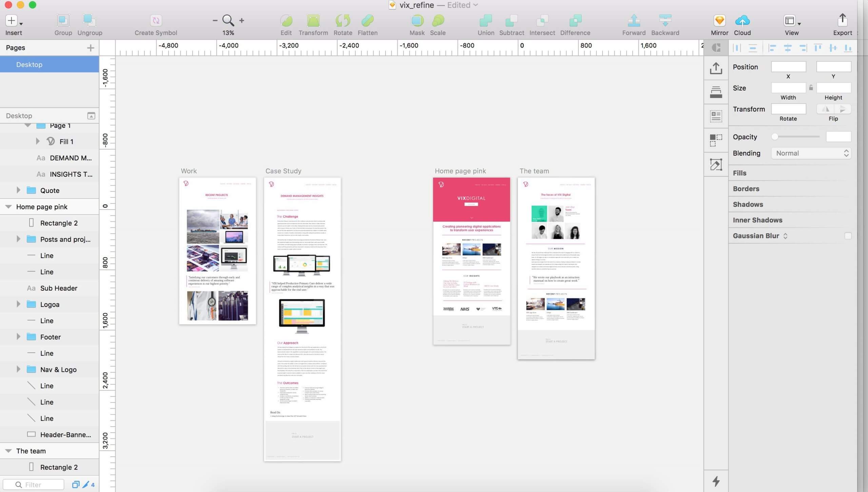The width and height of the screenshot is (868, 492).
Task: Expand the Nav & Logo group
Action: coord(18,369)
